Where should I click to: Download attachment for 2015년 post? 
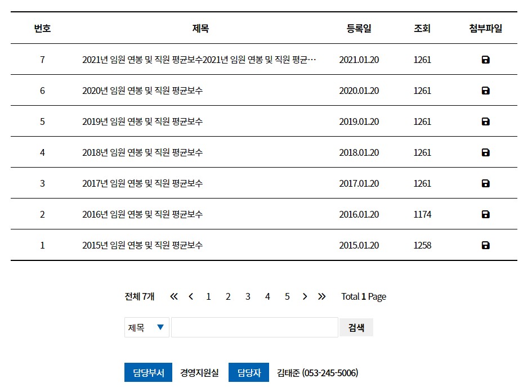tap(485, 245)
